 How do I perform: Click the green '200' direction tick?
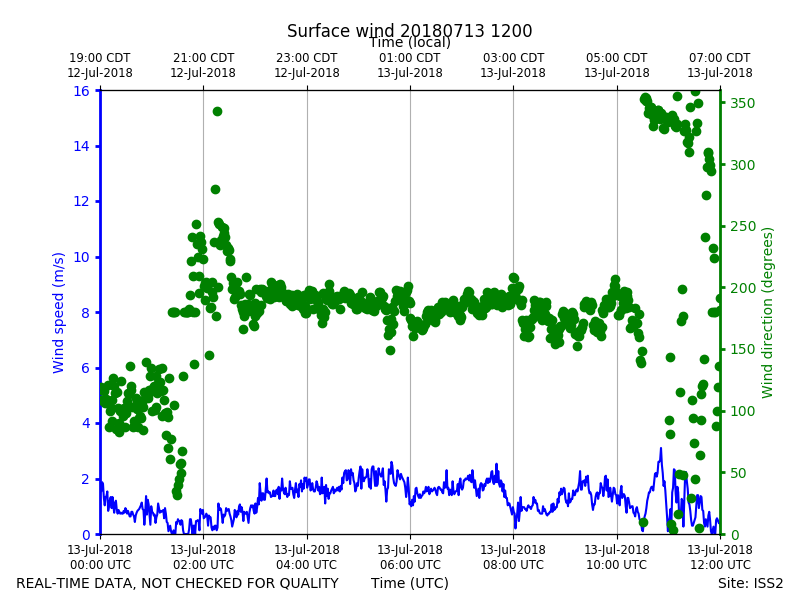pos(742,288)
